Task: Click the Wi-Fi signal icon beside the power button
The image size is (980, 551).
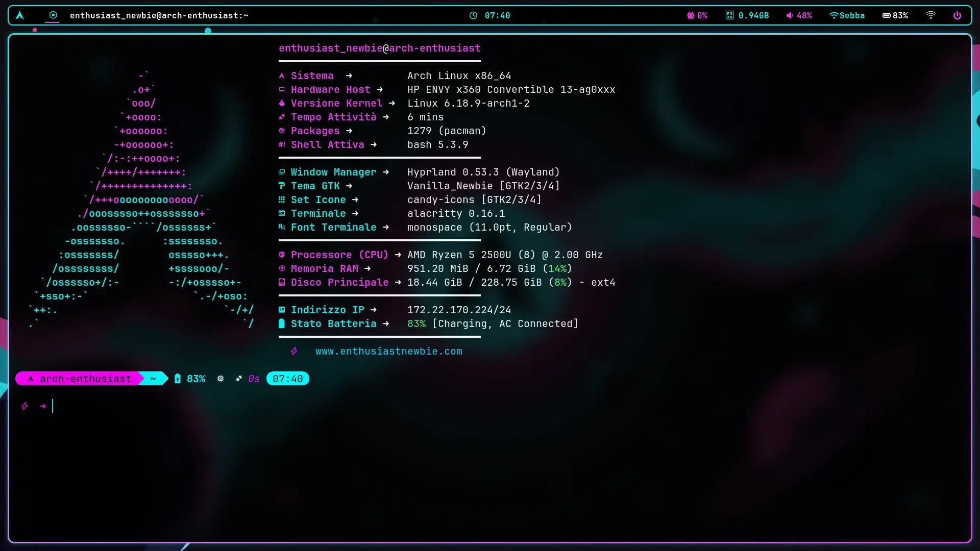Action: pyautogui.click(x=930, y=15)
